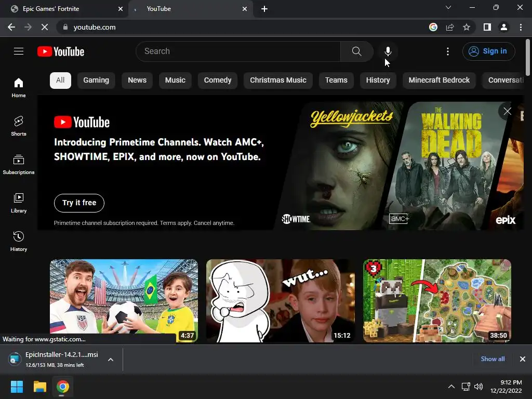Expand the EpicInstaller download options
Screen dimensions: 532x399
(111, 360)
